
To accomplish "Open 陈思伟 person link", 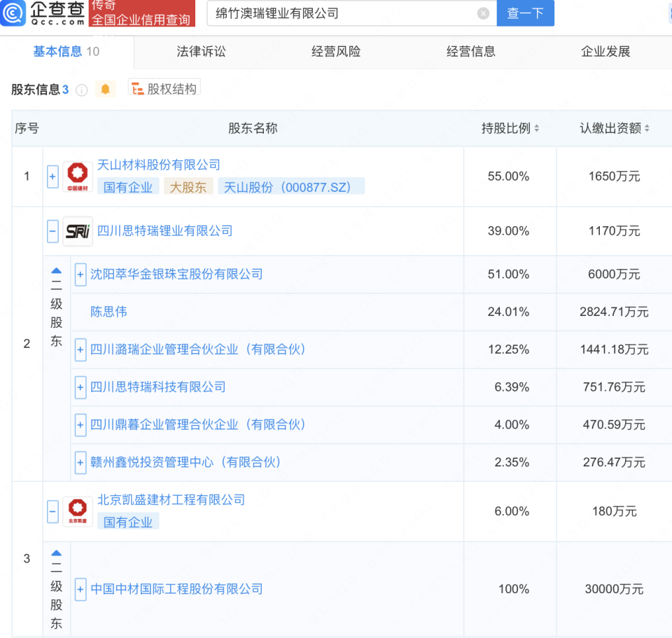I will (x=108, y=312).
